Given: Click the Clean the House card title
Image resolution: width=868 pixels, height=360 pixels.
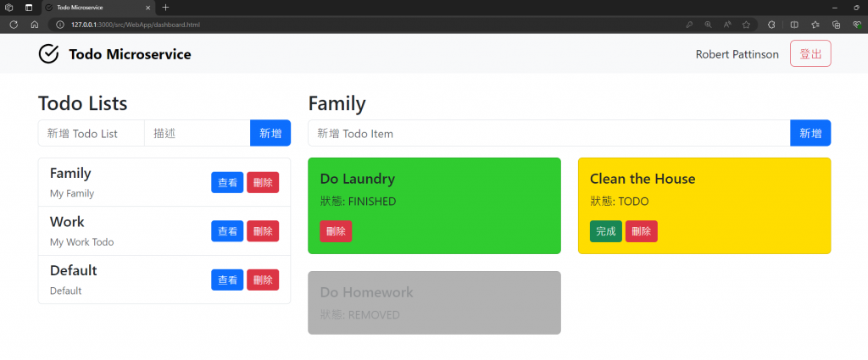Looking at the screenshot, I should [x=643, y=180].
